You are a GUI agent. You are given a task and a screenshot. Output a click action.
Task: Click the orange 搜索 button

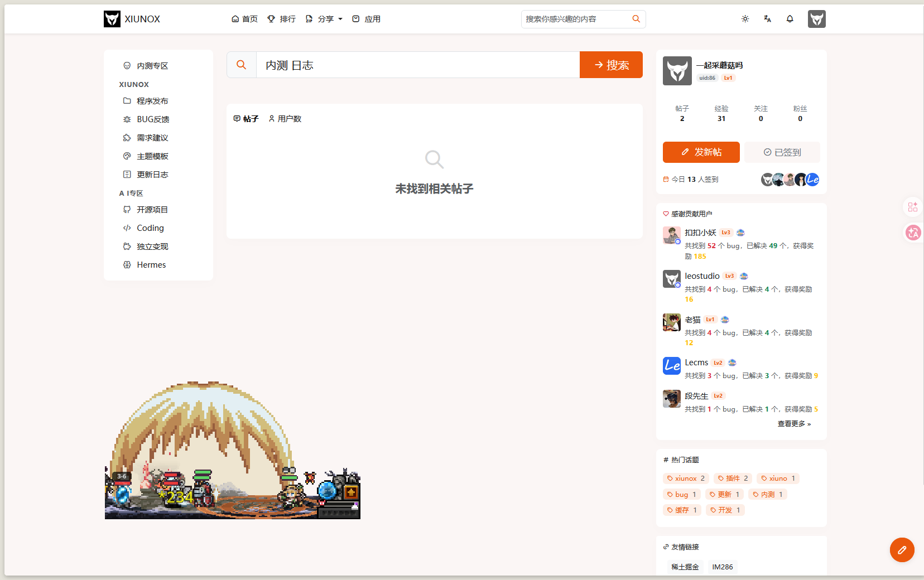[x=611, y=65]
